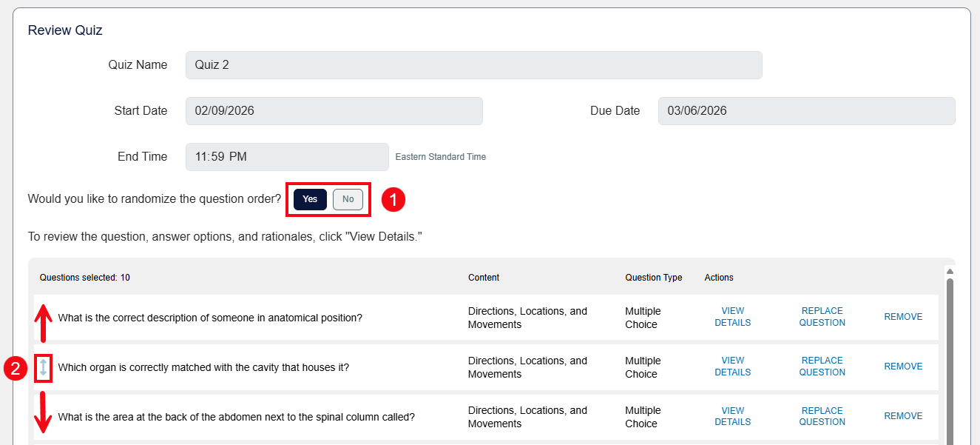
Task: Click the Start Date field
Action: [334, 110]
